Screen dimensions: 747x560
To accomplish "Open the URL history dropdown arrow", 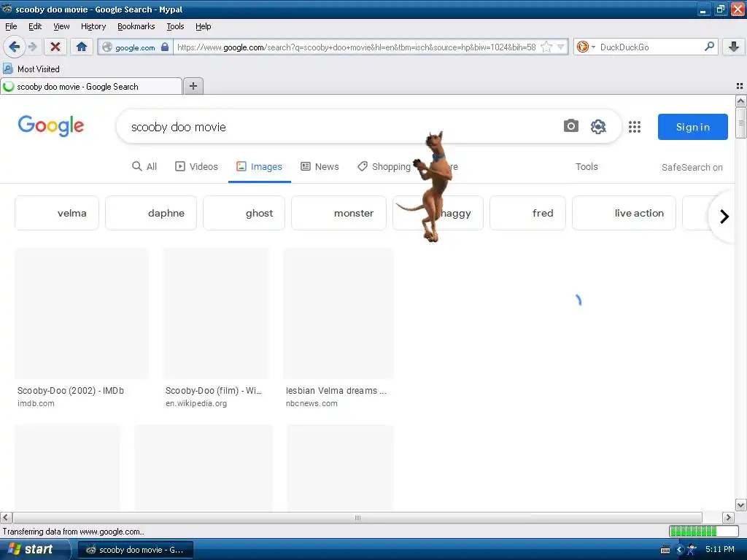I will [x=561, y=47].
